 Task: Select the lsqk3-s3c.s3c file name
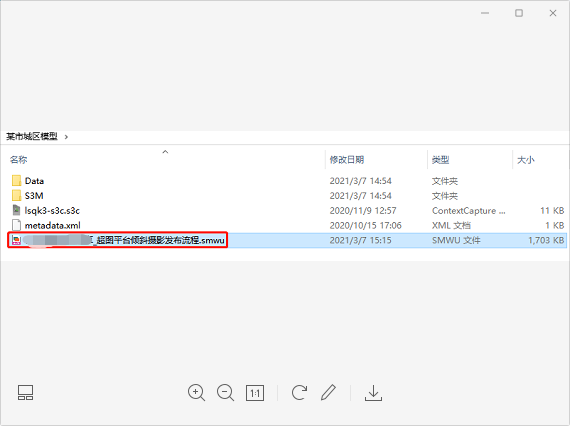point(52,210)
